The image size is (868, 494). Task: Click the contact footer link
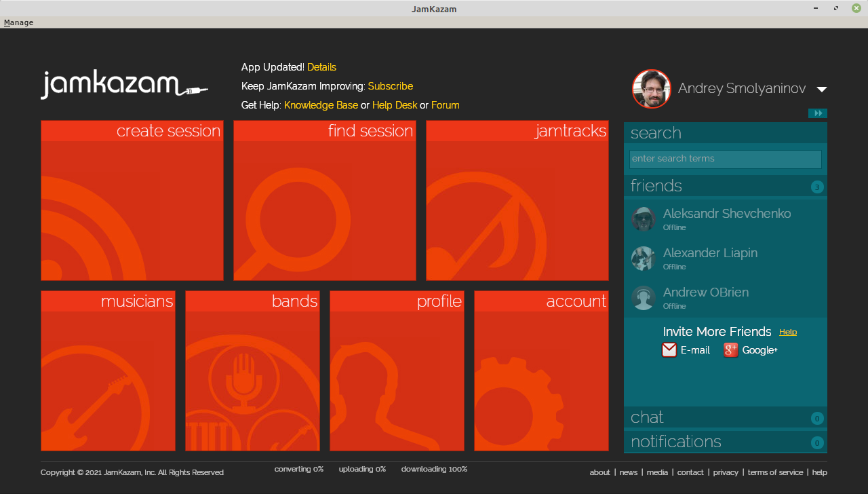(x=690, y=472)
